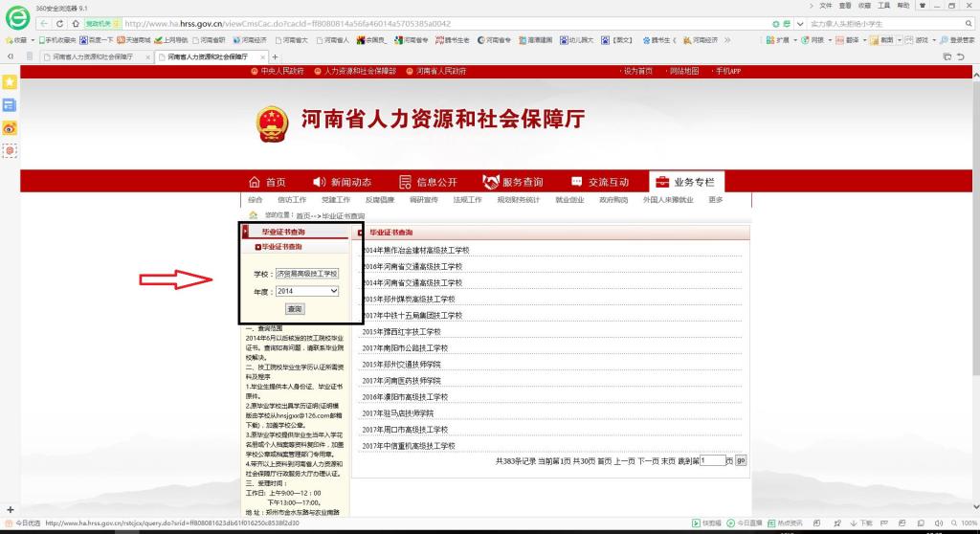Open the 帮助 menu

pos(903,6)
